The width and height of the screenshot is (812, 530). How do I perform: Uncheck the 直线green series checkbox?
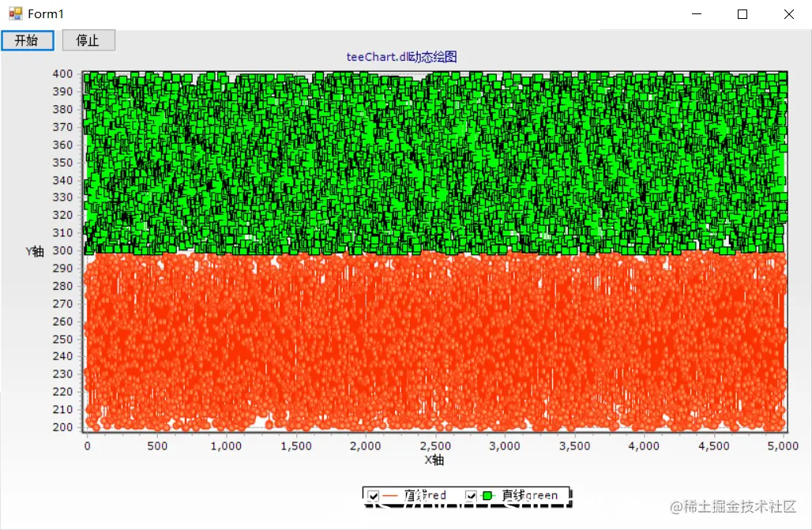[470, 496]
